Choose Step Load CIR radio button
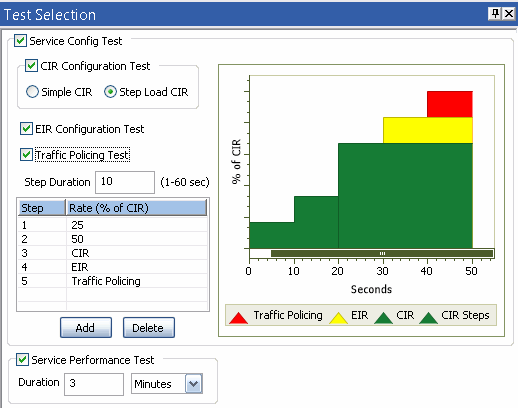 (x=110, y=92)
